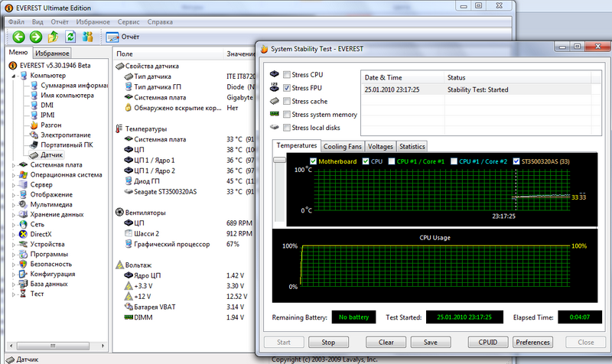Uncheck the Stress FPU checkbox
The image size is (612, 364).
click(x=287, y=88)
